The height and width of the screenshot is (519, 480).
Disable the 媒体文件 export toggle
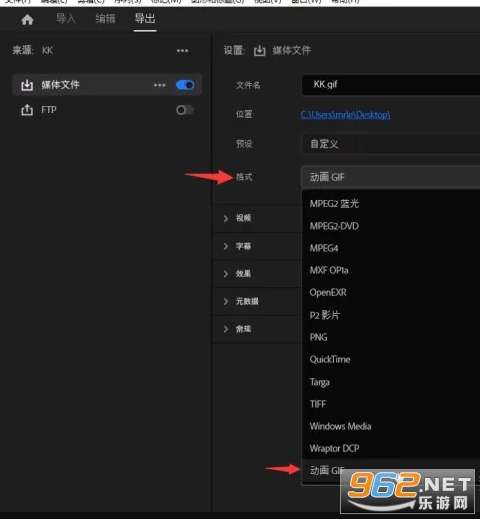(185, 85)
